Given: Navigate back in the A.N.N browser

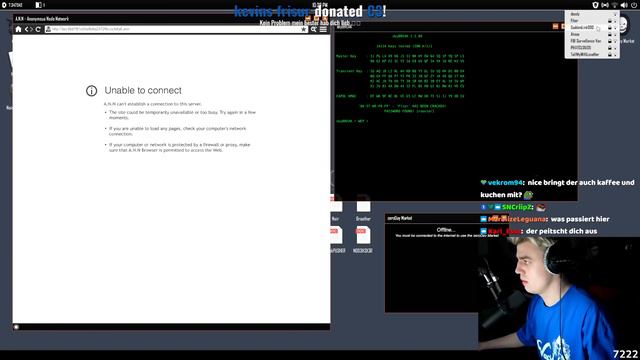Looking at the screenshot, I should 26,29.
